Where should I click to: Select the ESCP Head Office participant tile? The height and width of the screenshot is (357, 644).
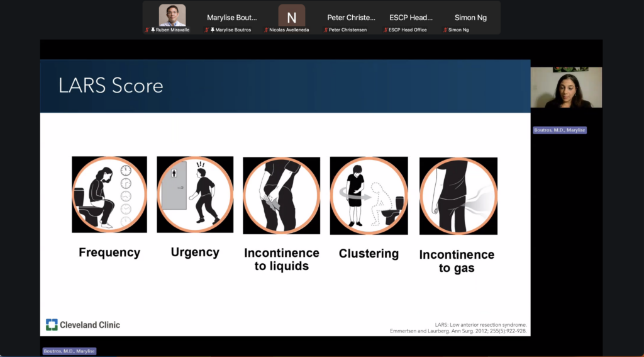(411, 18)
